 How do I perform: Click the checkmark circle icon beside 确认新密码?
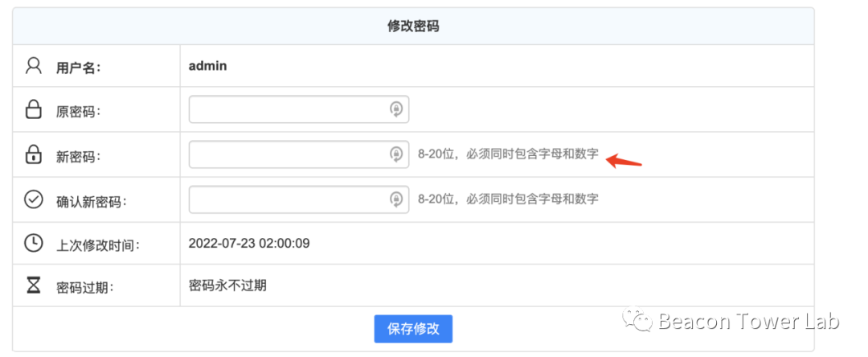point(34,199)
